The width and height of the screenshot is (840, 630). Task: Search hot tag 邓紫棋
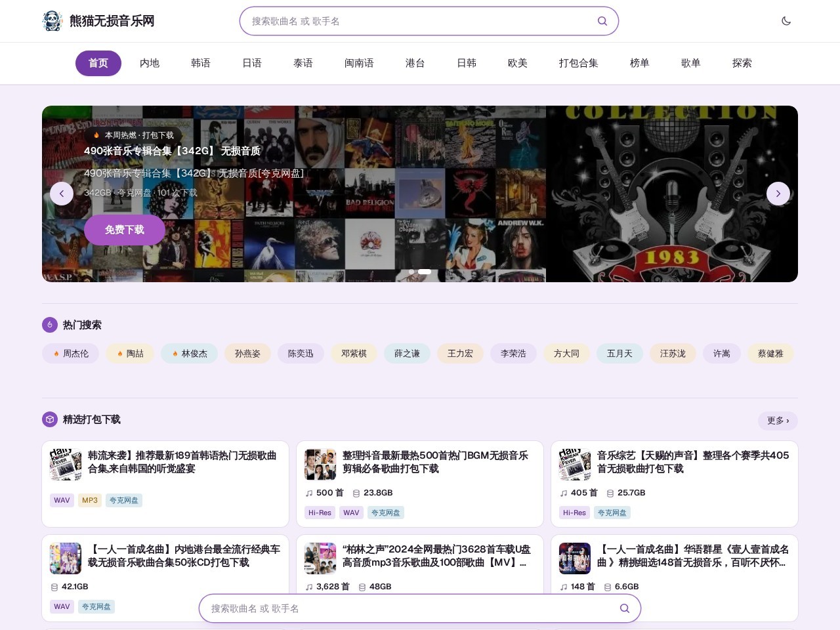click(354, 353)
